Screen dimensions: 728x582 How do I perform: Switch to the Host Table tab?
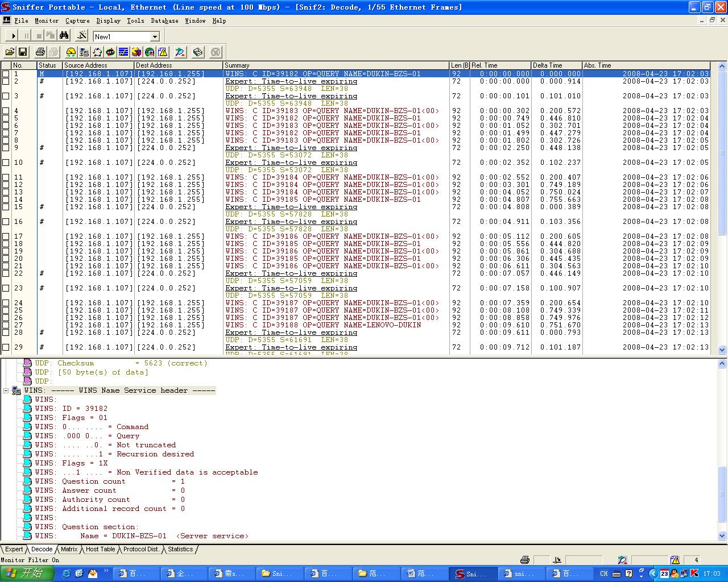[100, 549]
